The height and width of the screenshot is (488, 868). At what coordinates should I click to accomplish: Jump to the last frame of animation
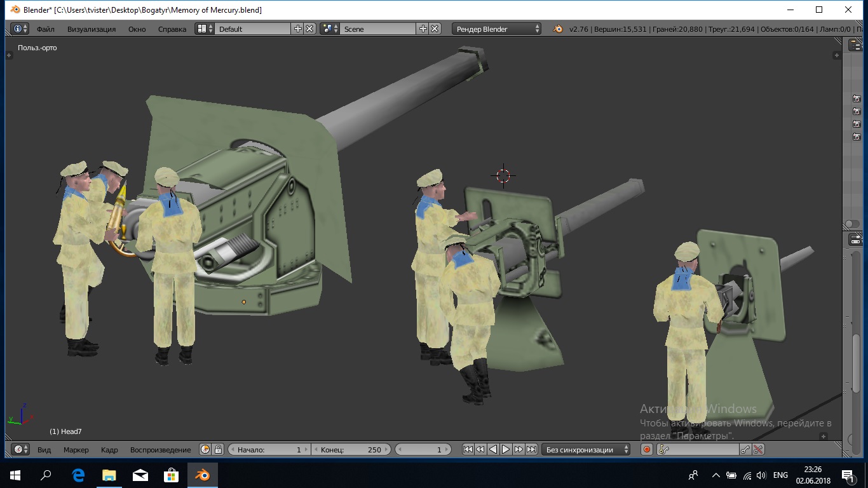pos(532,449)
